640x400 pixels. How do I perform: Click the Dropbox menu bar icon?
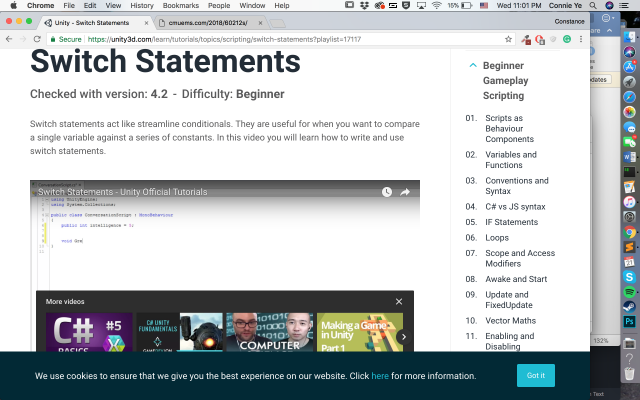364,5
